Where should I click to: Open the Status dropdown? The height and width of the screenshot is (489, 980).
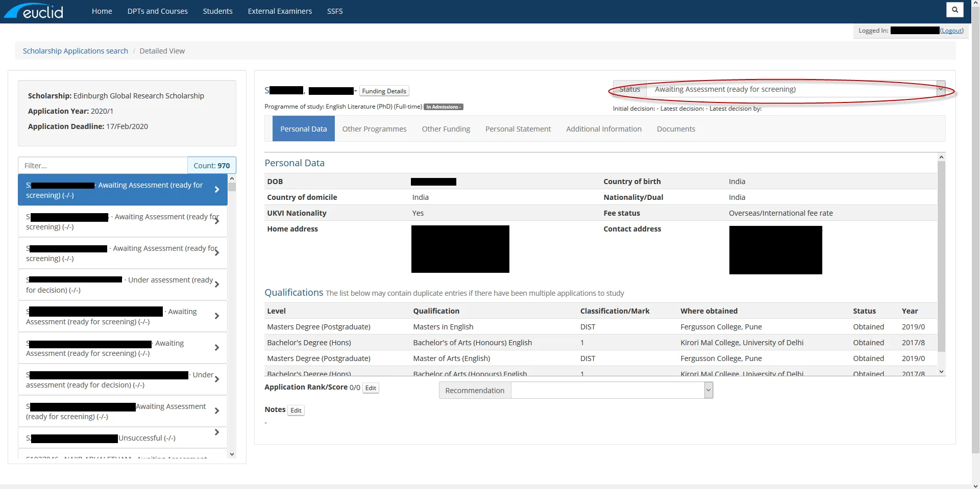coord(795,89)
